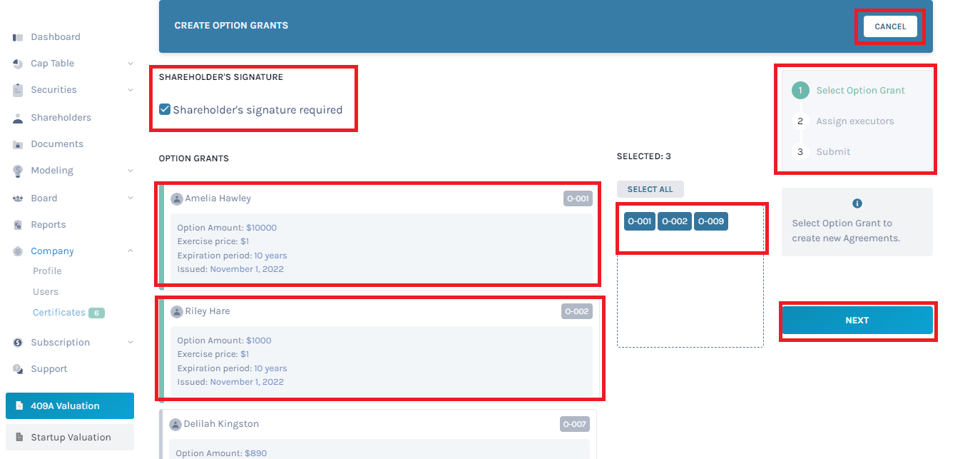The height and width of the screenshot is (459, 980).
Task: Click the Support icon in the sidebar
Action: click(x=16, y=368)
